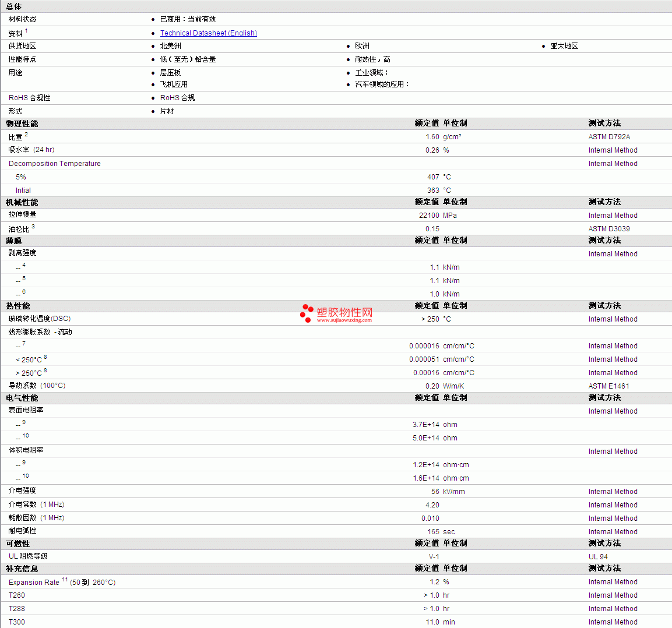This screenshot has width=672, height=628.
Task: Select the 4.20 dielectric constant value
Action: (432, 505)
